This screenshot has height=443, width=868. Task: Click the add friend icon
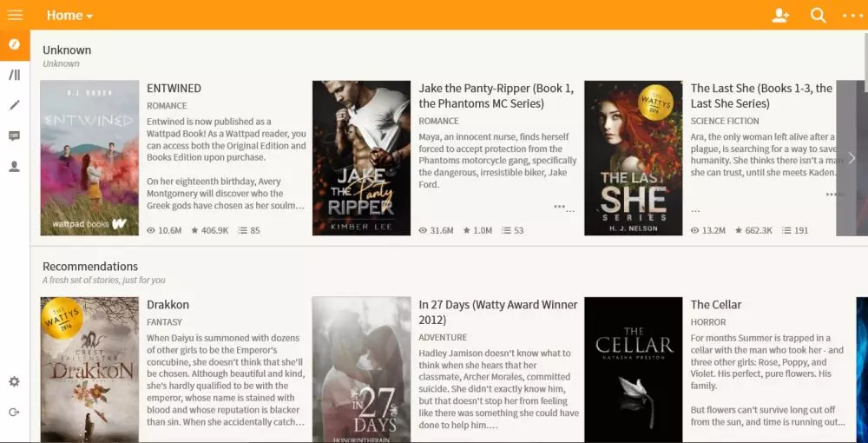click(780, 15)
